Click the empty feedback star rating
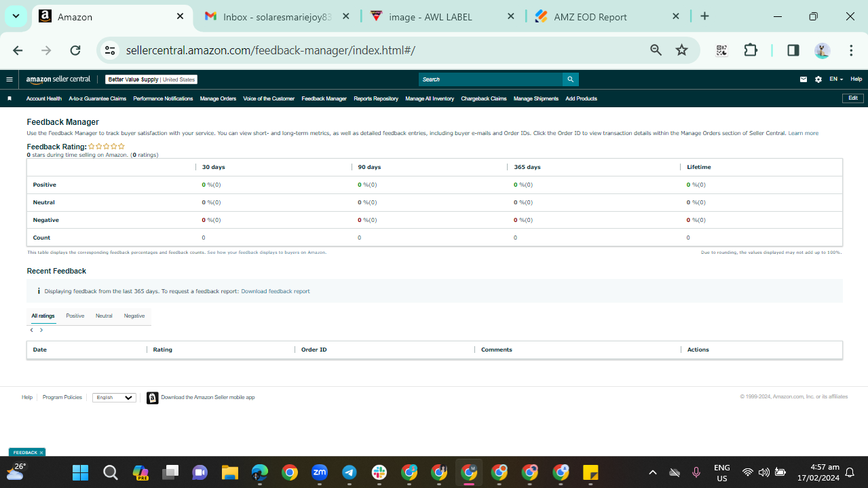The width and height of the screenshot is (868, 488). coord(107,147)
